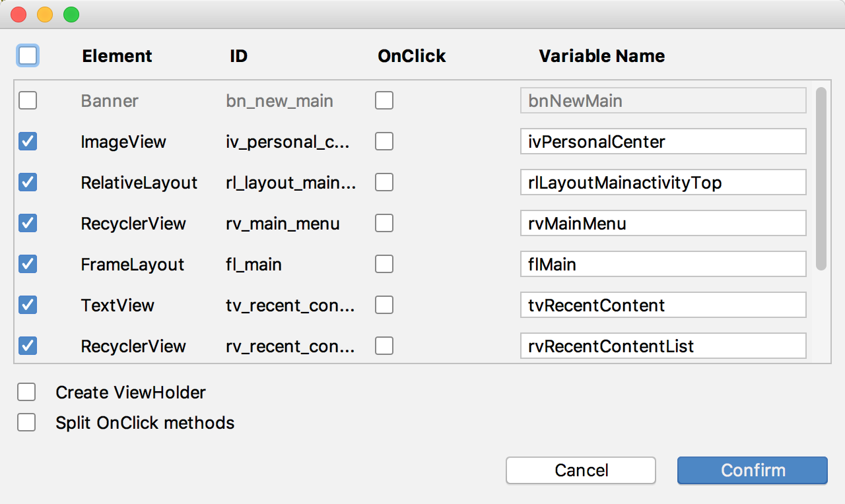Enable OnClick for the TextView row
845x504 pixels.
tap(384, 305)
